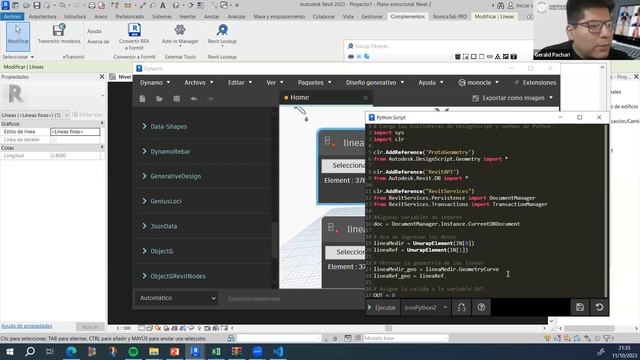
Task: Open Excel from taskbar
Action: point(216,351)
